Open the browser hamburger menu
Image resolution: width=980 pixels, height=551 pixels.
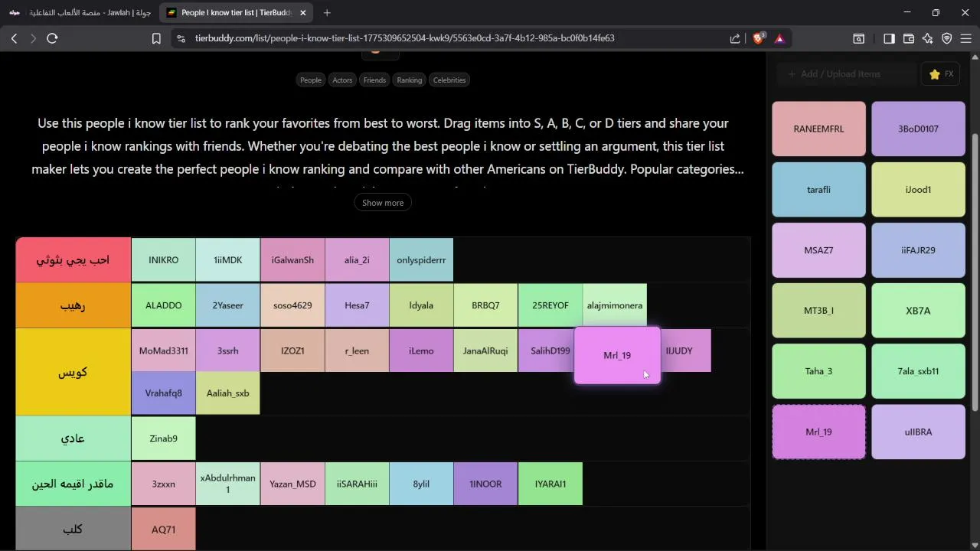[x=965, y=38]
